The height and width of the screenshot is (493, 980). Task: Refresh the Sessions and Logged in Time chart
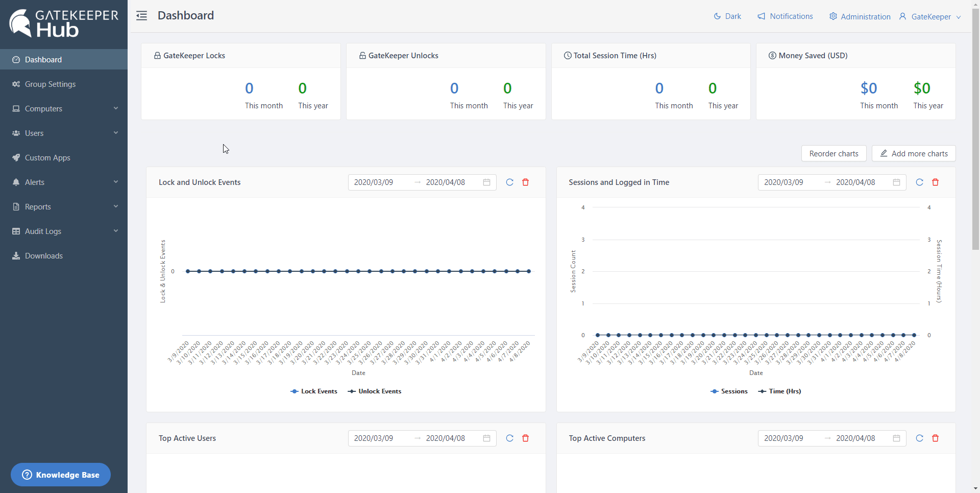click(x=919, y=182)
